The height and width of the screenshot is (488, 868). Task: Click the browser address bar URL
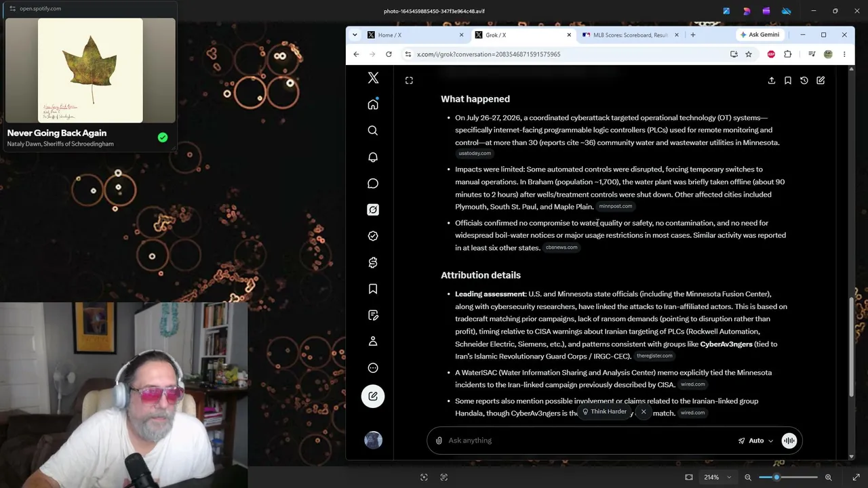pyautogui.click(x=489, y=54)
